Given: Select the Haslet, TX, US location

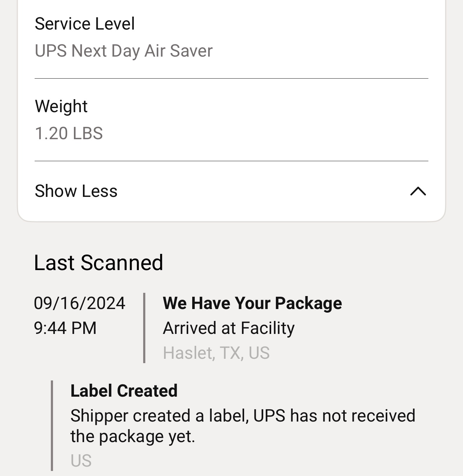Looking at the screenshot, I should point(216,353).
